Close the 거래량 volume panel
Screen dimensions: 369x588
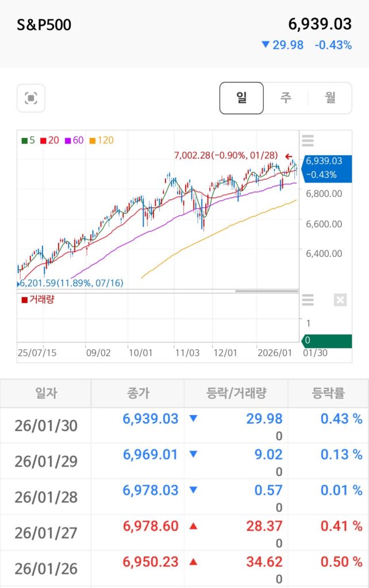point(340,300)
